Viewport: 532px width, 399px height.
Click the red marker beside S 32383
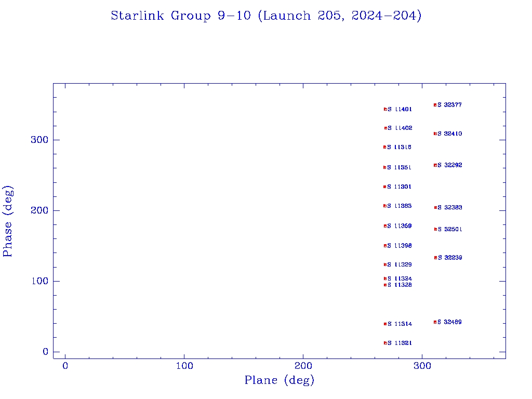(436, 208)
